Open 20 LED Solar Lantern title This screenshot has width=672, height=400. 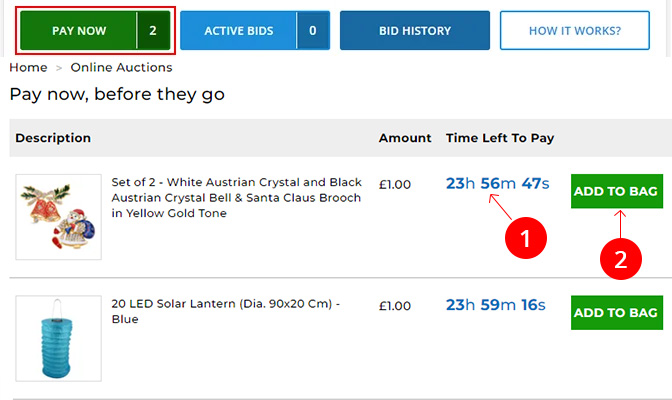(x=224, y=311)
